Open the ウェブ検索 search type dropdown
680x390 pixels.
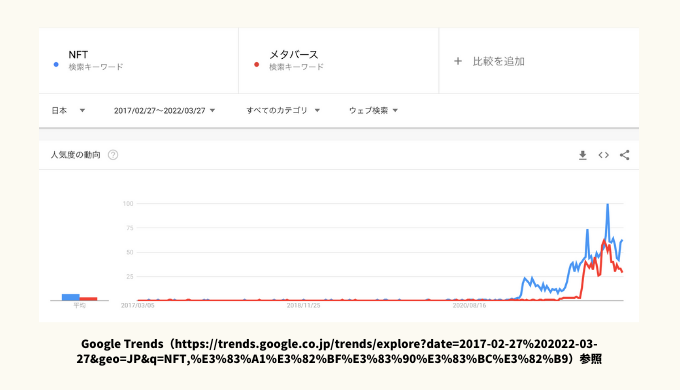point(373,111)
